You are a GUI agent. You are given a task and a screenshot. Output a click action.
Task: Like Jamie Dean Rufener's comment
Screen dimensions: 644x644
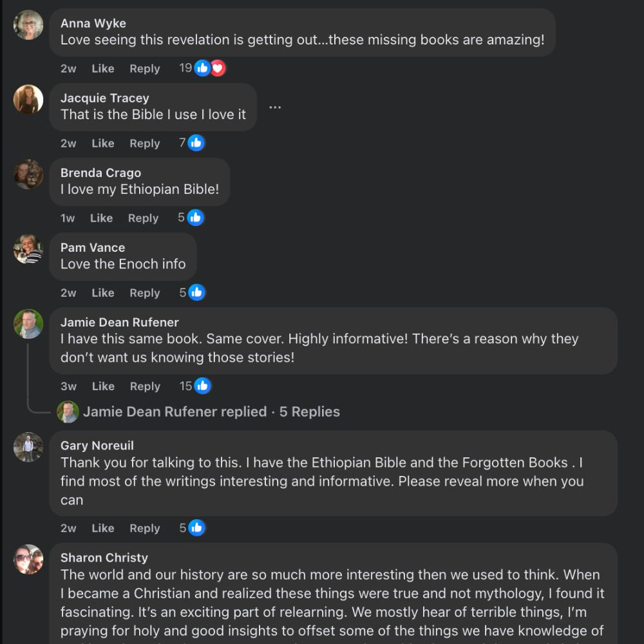tap(103, 386)
